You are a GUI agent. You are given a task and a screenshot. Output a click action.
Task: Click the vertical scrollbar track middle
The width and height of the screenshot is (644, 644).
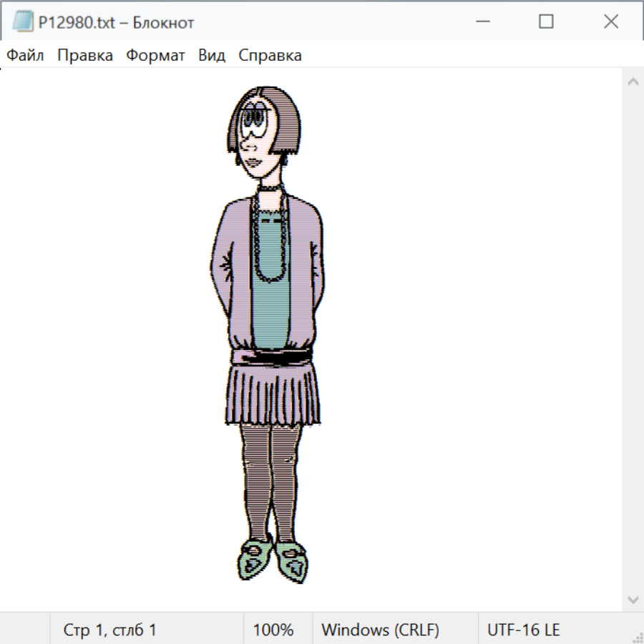point(633,340)
